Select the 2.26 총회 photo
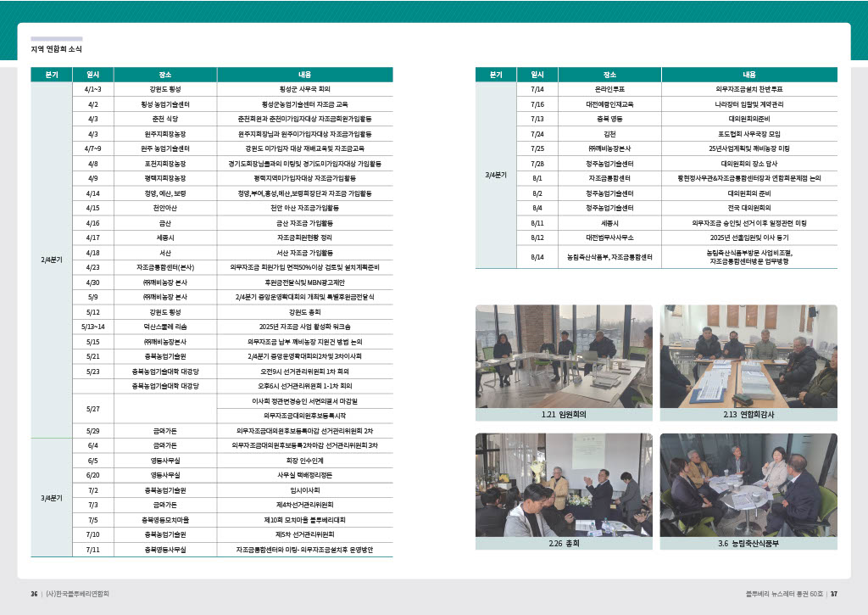Viewport: 868px width, 615px height. click(564, 485)
